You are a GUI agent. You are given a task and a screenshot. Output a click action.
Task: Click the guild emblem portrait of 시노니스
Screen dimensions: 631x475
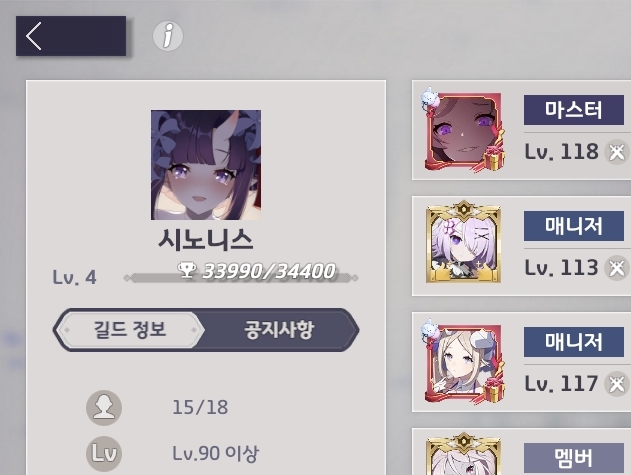point(206,165)
